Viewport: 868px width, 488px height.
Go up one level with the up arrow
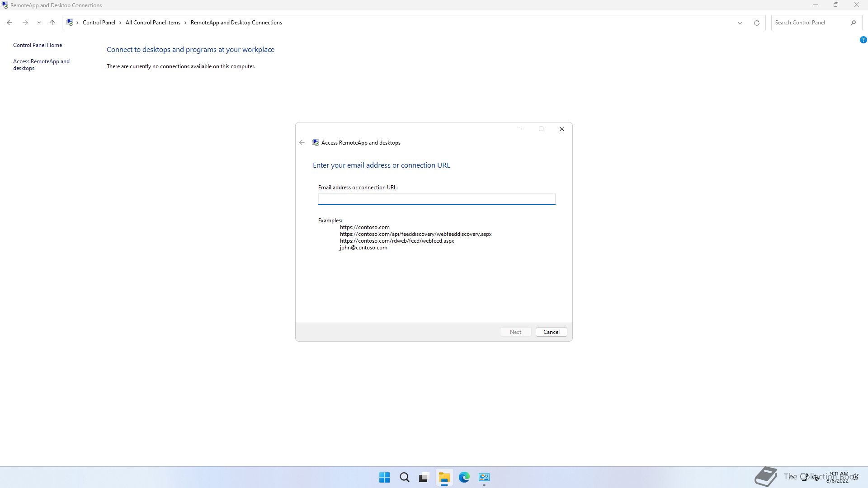[x=52, y=23]
